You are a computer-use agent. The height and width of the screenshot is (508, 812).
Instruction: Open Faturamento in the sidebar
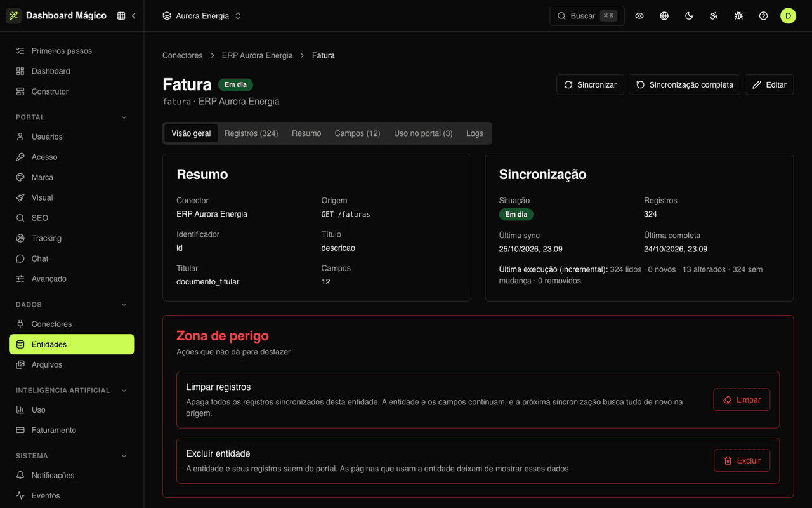(72, 430)
